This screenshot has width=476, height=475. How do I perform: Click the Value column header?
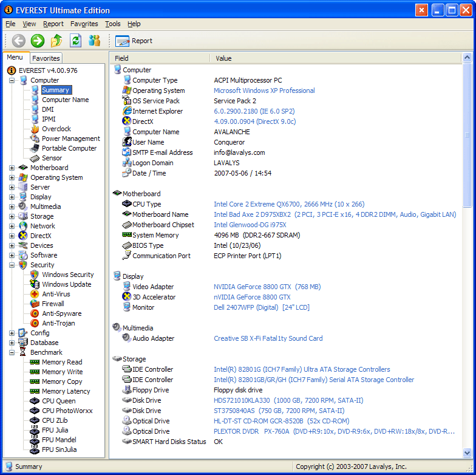tap(223, 58)
